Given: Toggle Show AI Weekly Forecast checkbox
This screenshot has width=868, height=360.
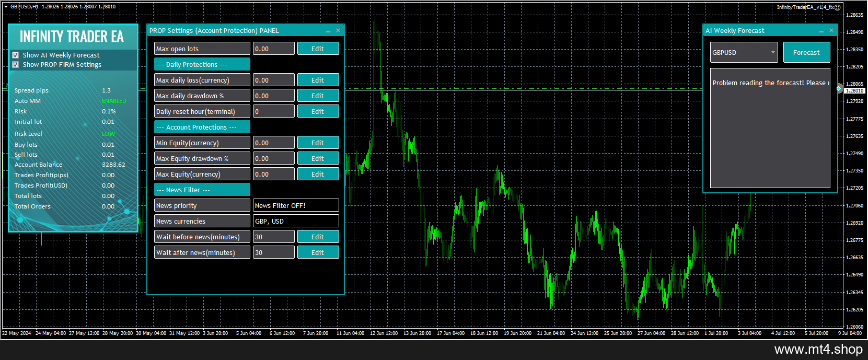Looking at the screenshot, I should coord(16,55).
